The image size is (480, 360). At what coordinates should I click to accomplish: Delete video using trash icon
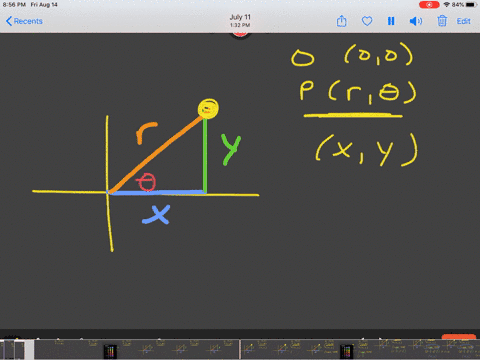tap(442, 21)
